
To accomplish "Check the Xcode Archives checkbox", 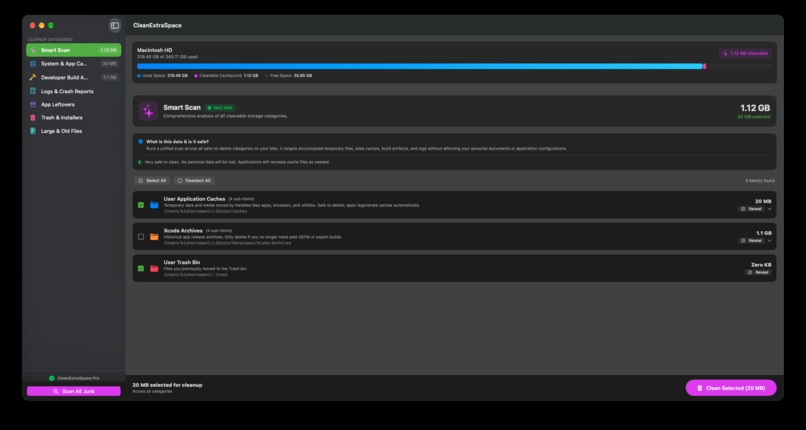I will click(141, 237).
